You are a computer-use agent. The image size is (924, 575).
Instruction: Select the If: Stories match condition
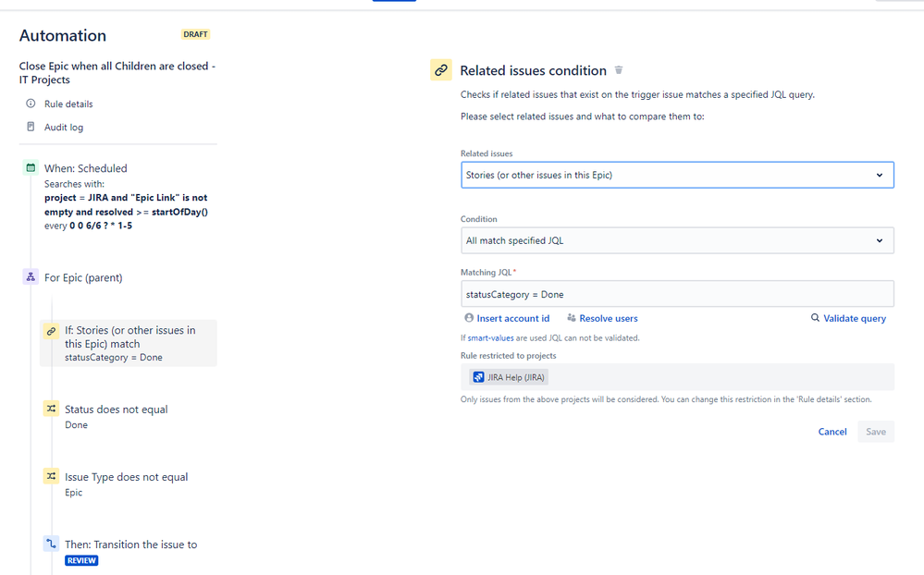[x=129, y=343]
